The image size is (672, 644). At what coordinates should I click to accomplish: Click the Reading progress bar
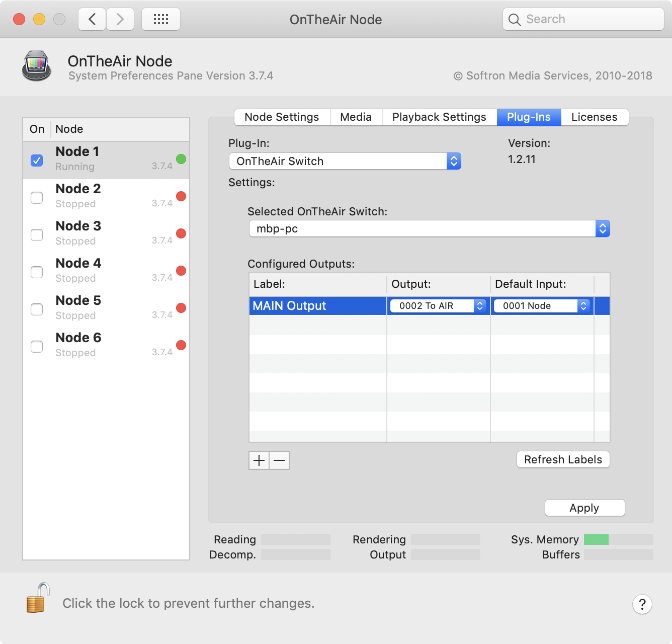tap(296, 539)
